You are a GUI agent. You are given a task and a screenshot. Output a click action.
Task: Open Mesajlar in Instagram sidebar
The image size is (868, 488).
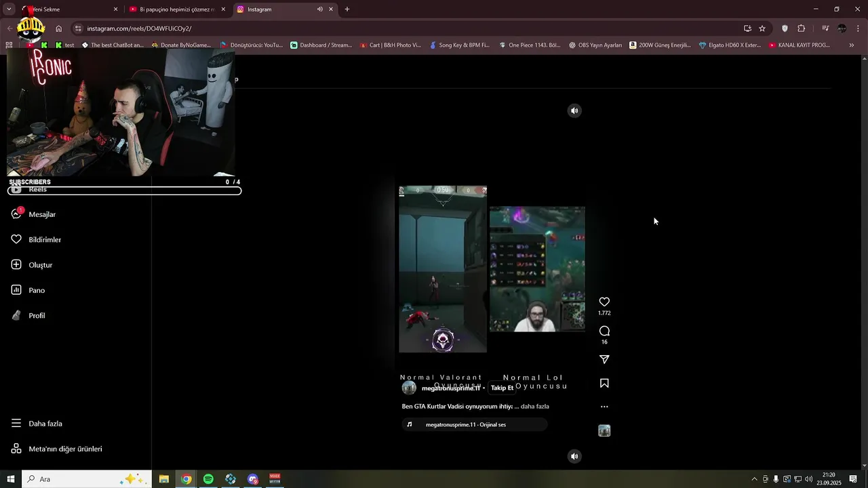pyautogui.click(x=42, y=214)
